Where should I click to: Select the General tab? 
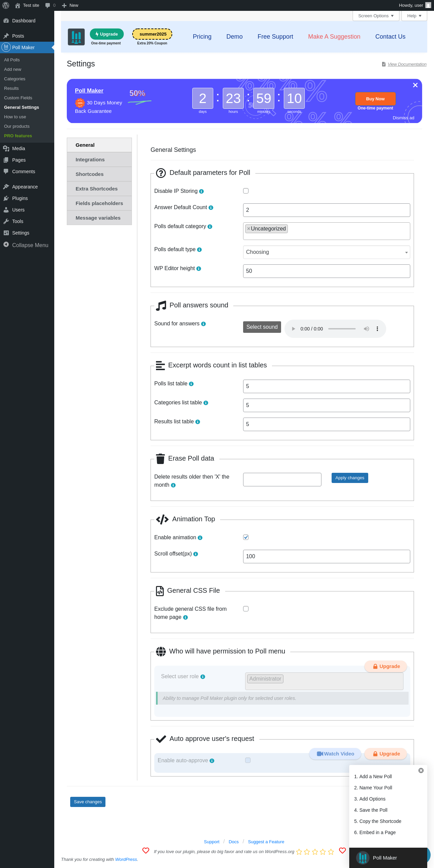99,145
